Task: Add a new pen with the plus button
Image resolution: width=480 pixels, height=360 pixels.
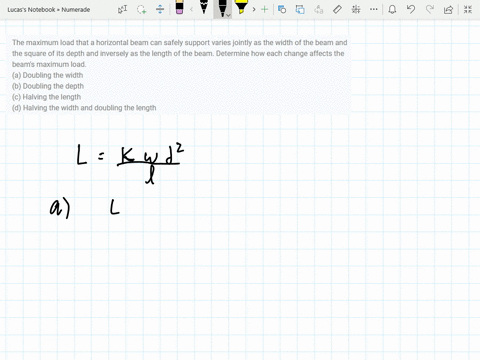Action: coord(264,9)
